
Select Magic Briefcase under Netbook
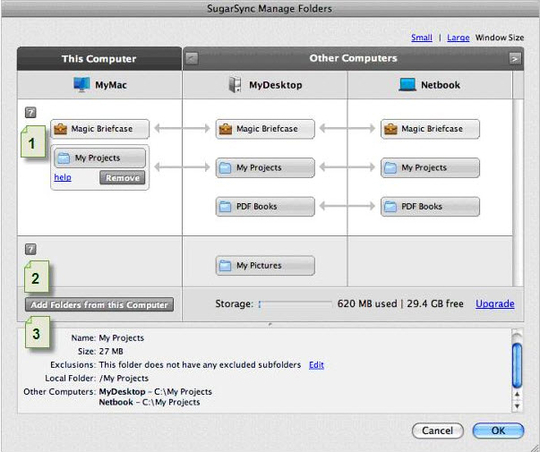[x=430, y=129]
